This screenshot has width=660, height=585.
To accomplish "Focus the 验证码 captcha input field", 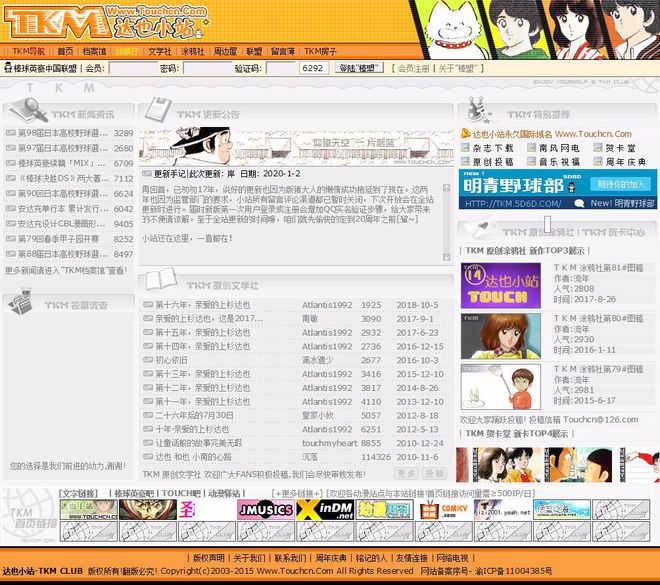I will point(281,68).
